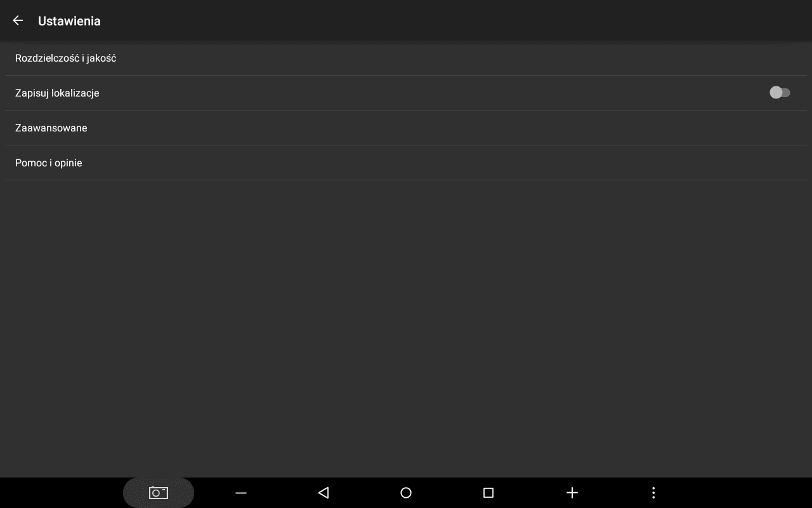812x508 pixels.
Task: Lower volume with the minus icon
Action: (241, 493)
